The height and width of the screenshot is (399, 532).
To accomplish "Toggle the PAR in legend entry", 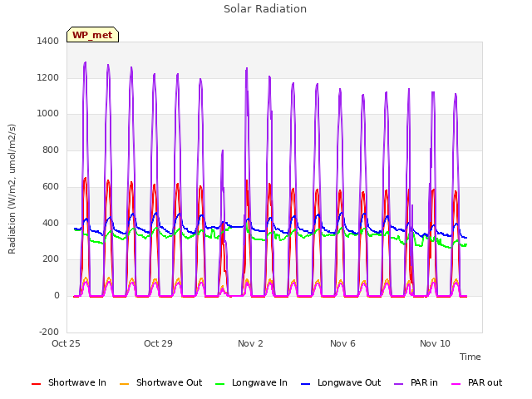I will coord(416,382).
